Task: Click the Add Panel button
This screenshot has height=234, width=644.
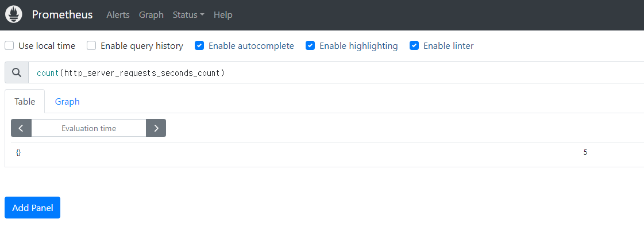Action: tap(32, 208)
